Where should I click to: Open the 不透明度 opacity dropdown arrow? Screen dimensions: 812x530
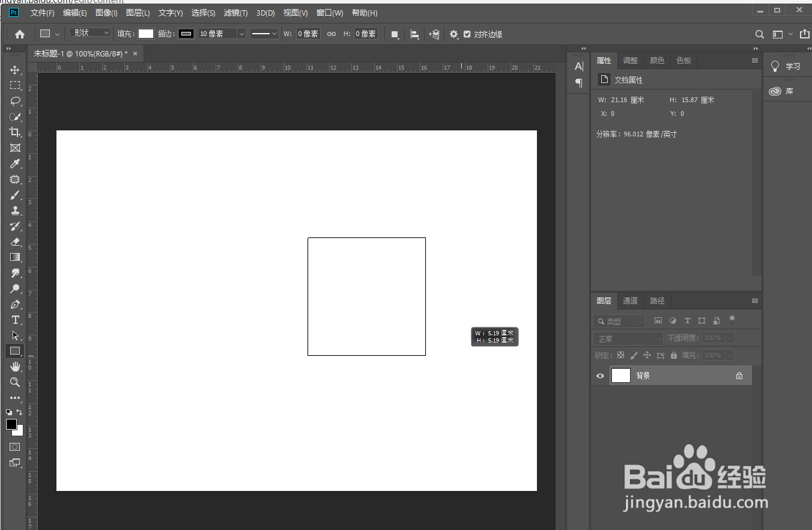click(x=729, y=338)
